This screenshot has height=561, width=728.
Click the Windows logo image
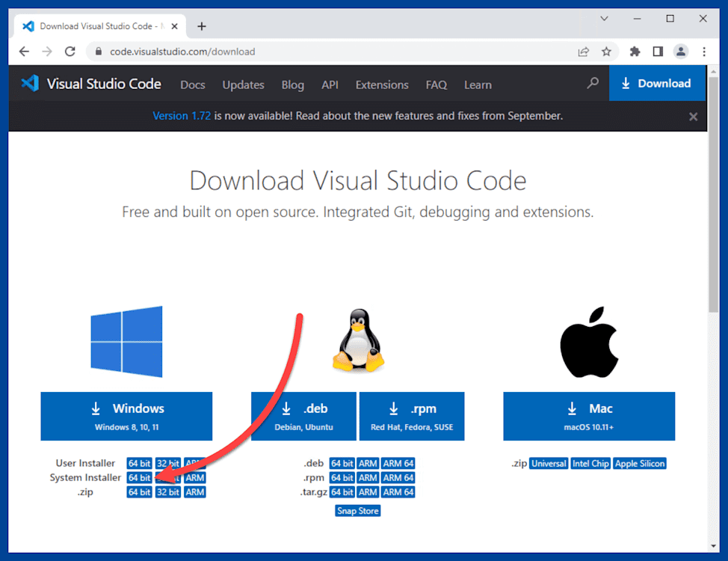click(x=126, y=341)
